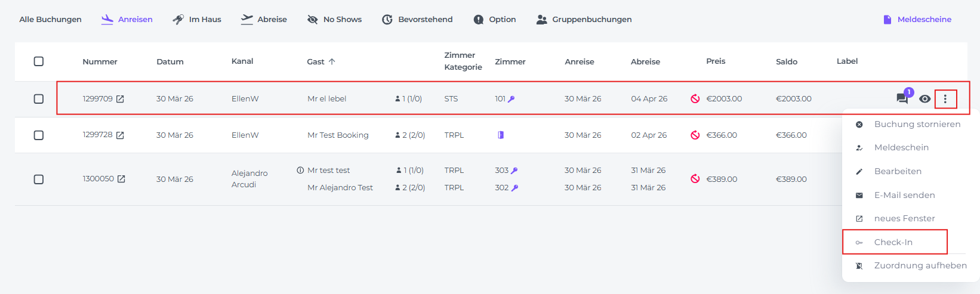Click the unpaid icon beside €2003.00
Screen dimensions: 980x294
click(695, 99)
